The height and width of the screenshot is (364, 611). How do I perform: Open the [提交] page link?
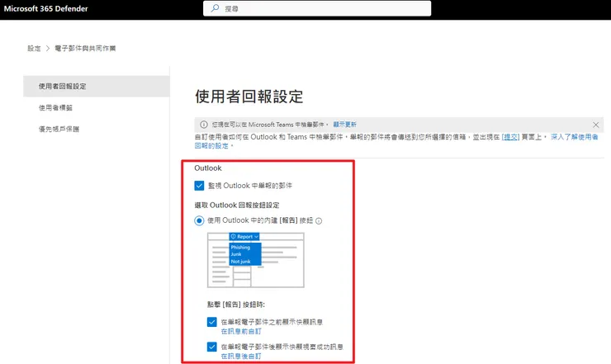point(510,137)
